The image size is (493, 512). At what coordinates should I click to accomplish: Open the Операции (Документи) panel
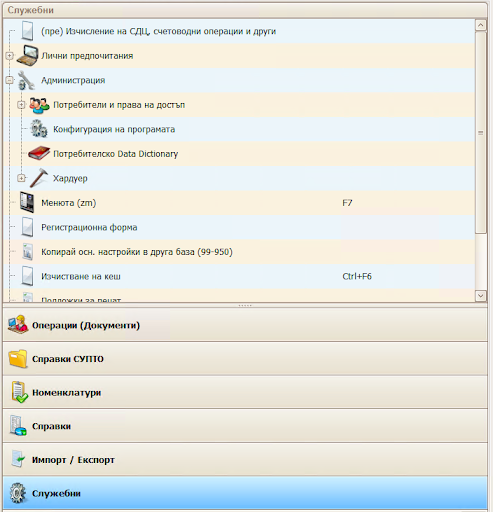[x=245, y=325]
